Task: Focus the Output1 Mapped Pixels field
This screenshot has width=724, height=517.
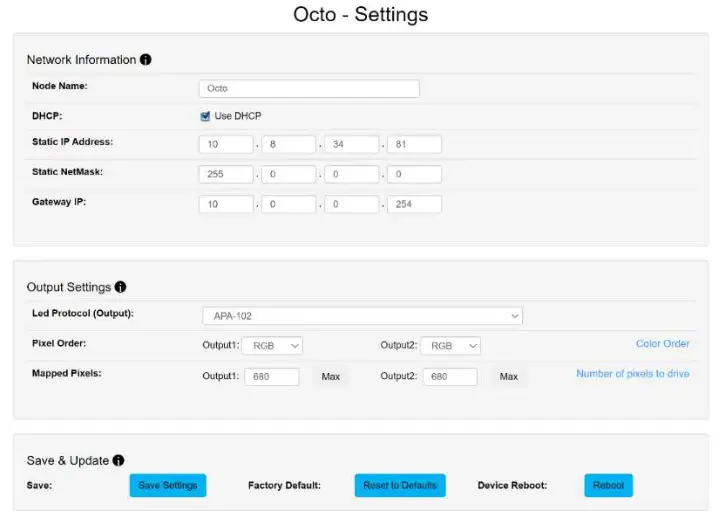Action: point(272,377)
